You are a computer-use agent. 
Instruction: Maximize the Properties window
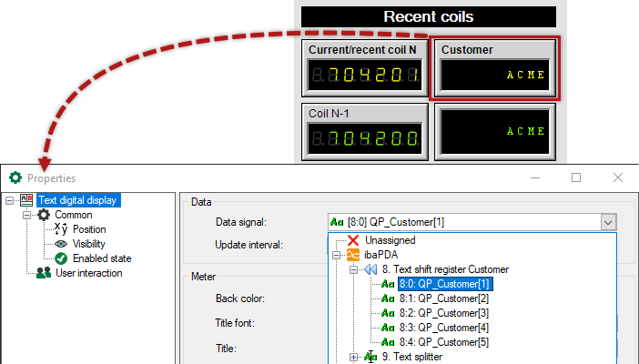click(576, 177)
